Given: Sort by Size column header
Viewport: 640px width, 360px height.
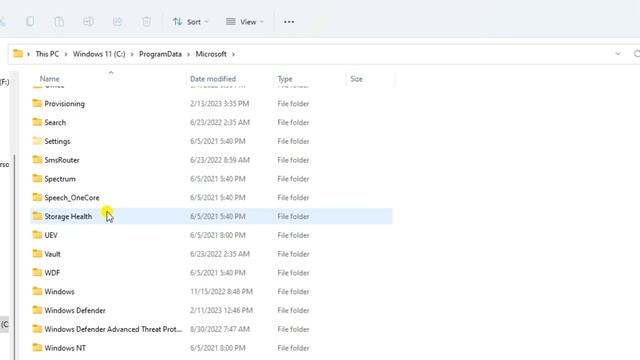Looking at the screenshot, I should (356, 79).
